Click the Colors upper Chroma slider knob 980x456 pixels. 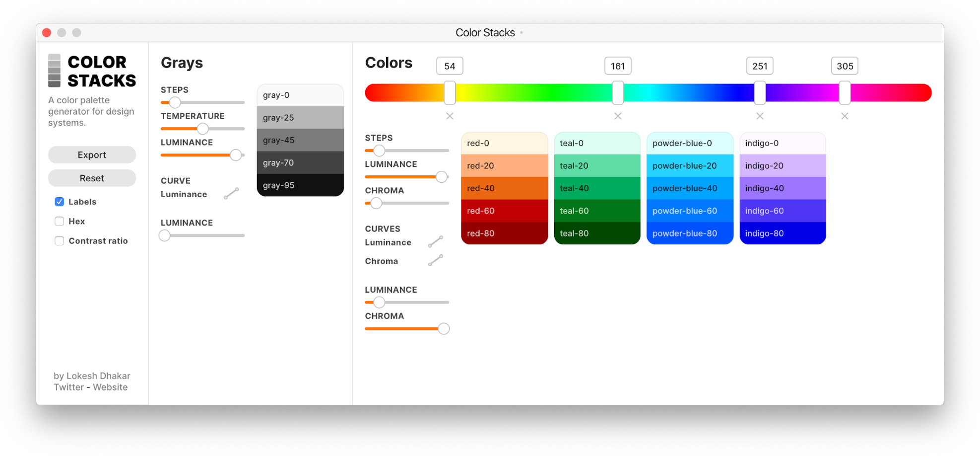click(376, 203)
